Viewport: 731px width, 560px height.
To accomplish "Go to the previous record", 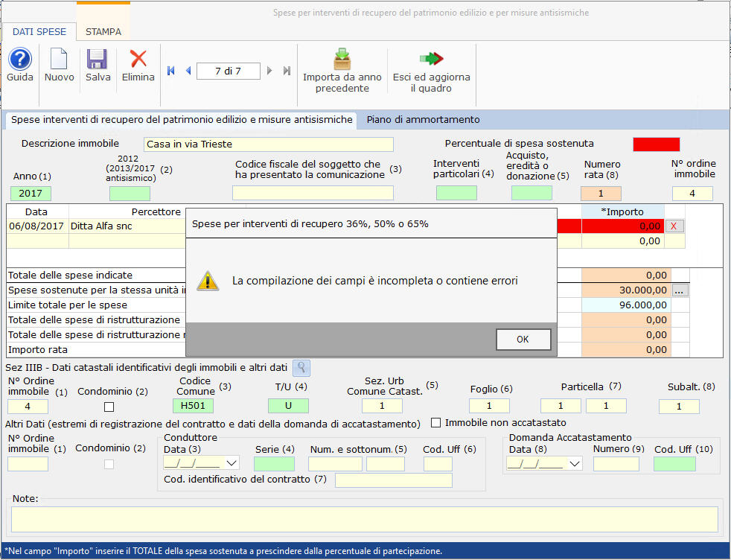I will [x=188, y=71].
